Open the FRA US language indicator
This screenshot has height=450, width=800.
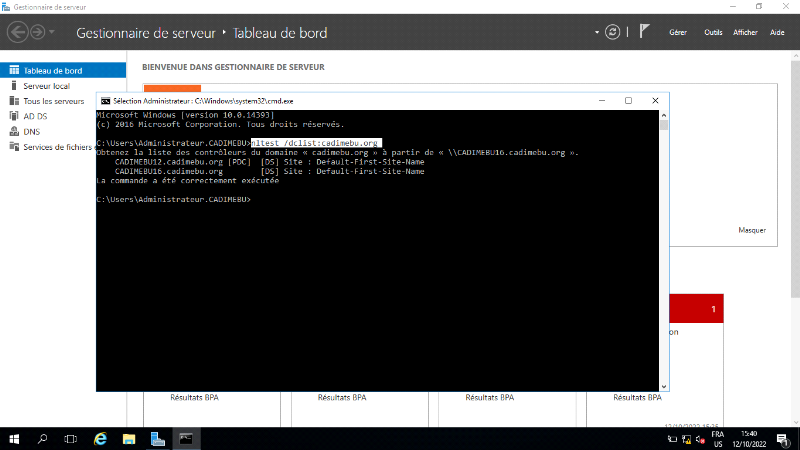coord(718,439)
